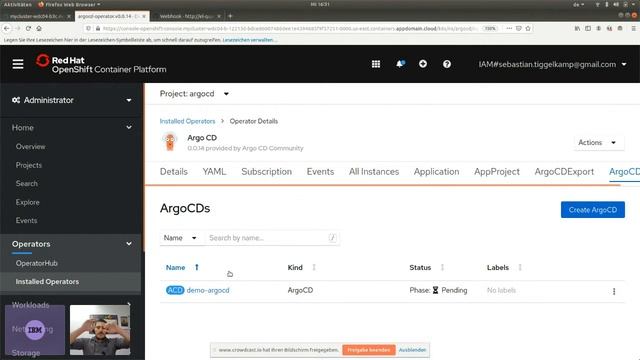Open the user account dropdown
This screenshot has width=640, height=360.
[553, 64]
